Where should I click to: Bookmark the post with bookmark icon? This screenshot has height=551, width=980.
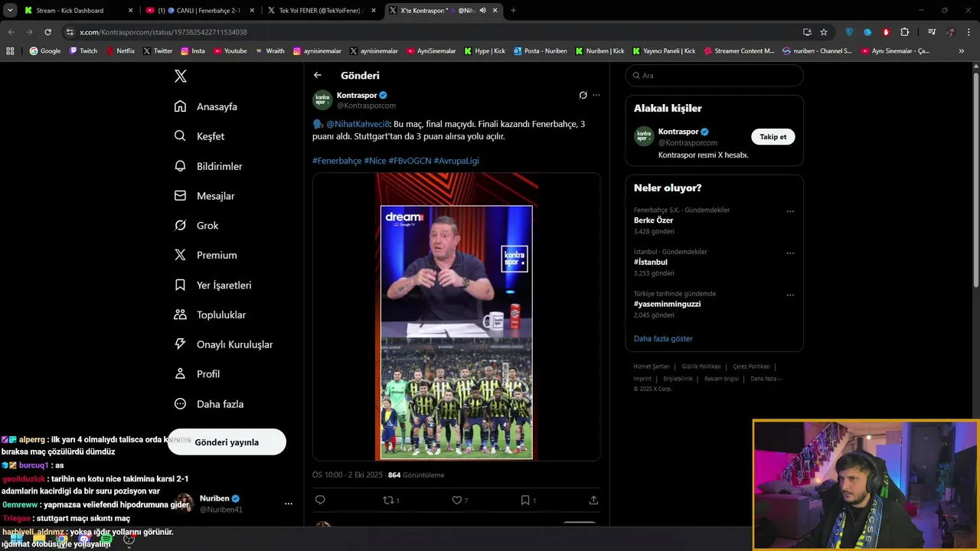coord(525,500)
